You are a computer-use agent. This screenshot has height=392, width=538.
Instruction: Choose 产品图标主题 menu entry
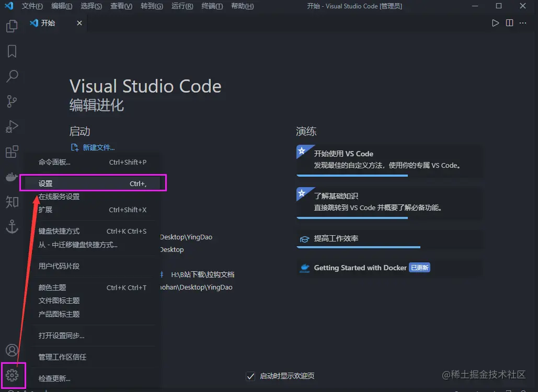tap(93, 314)
